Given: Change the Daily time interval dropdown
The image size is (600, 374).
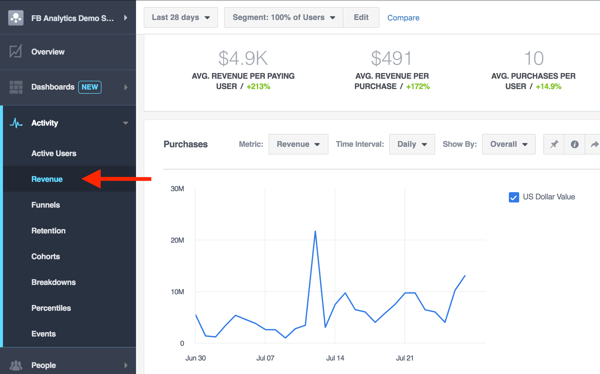Looking at the screenshot, I should point(412,144).
